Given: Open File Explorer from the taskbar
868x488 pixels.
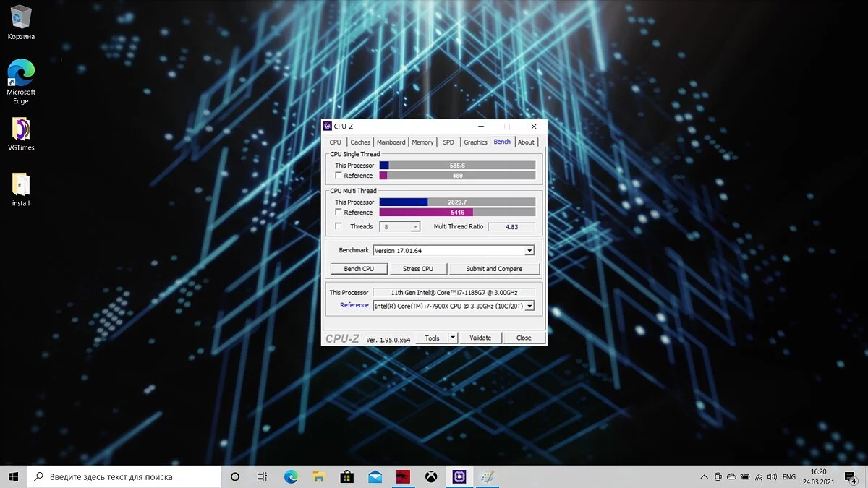Looking at the screenshot, I should click(319, 477).
